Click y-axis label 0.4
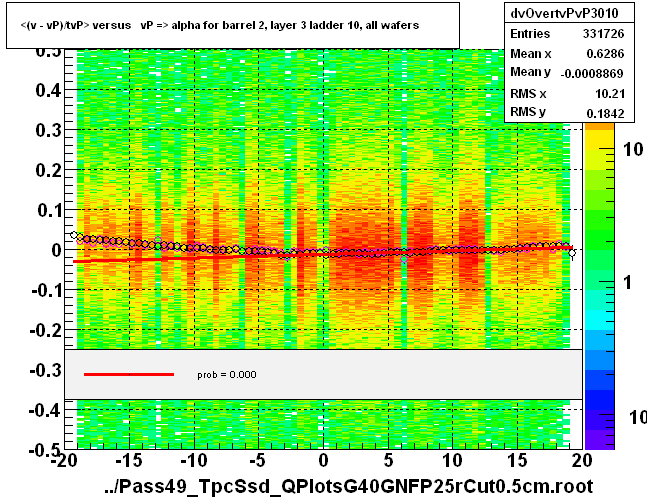The image size is (647, 499). pyautogui.click(x=48, y=90)
